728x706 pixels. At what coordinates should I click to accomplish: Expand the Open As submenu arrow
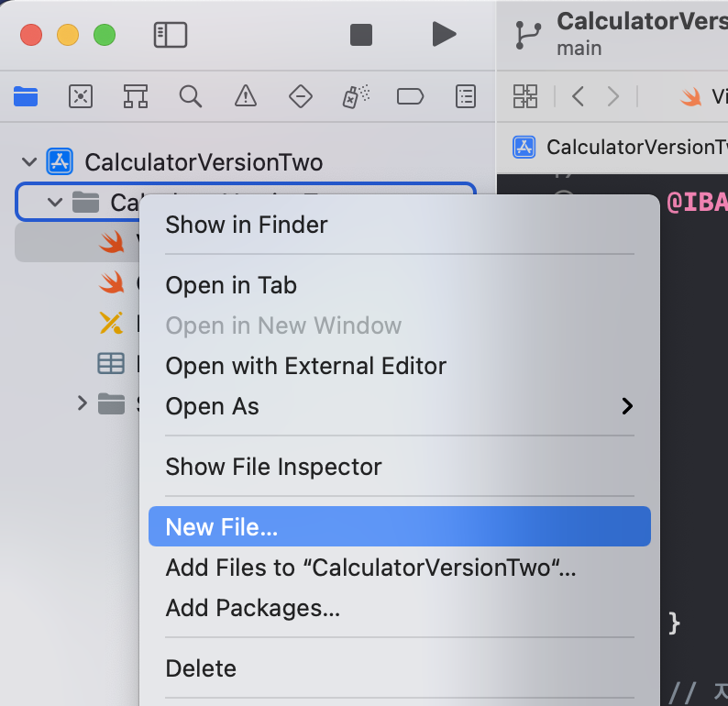627,406
